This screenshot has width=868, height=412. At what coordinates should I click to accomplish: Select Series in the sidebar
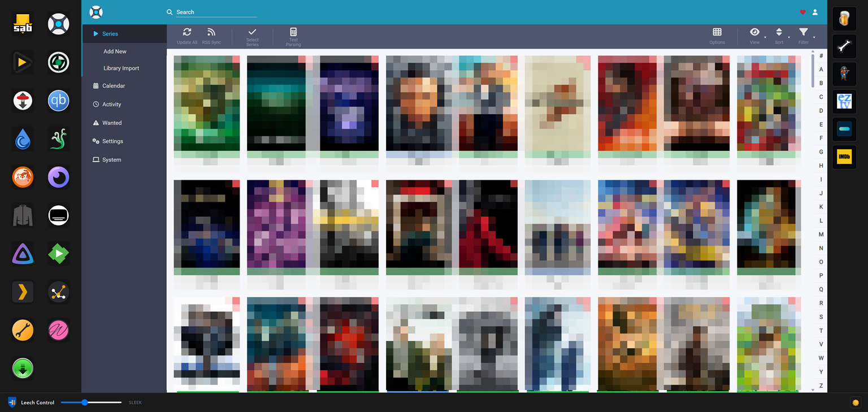(124, 34)
